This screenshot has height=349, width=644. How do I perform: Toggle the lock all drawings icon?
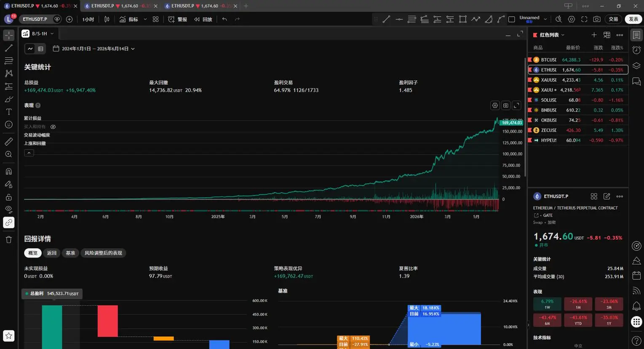click(9, 197)
